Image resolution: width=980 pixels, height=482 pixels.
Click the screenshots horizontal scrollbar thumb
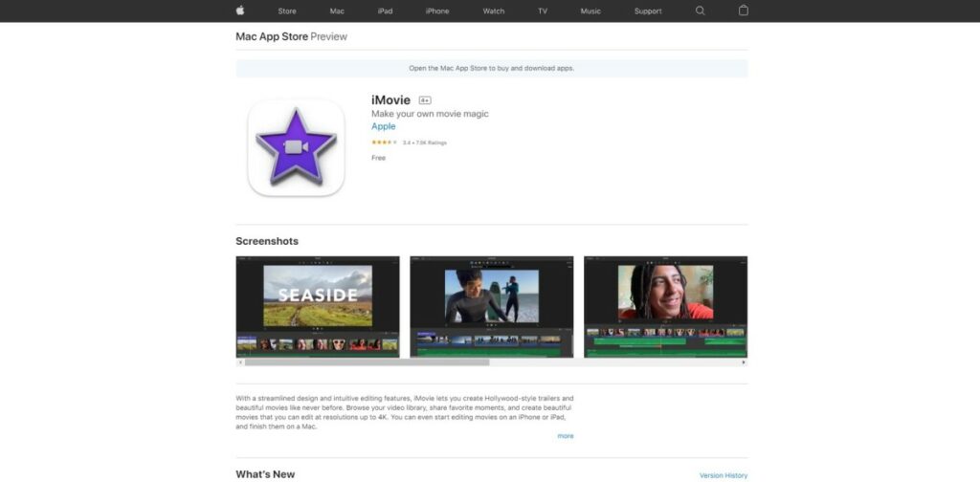coord(367,362)
